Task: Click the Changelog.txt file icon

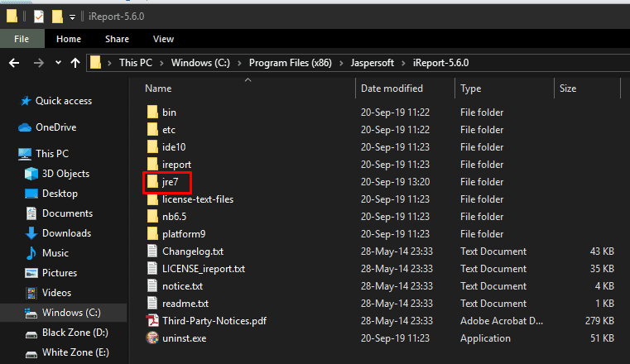Action: click(x=152, y=251)
